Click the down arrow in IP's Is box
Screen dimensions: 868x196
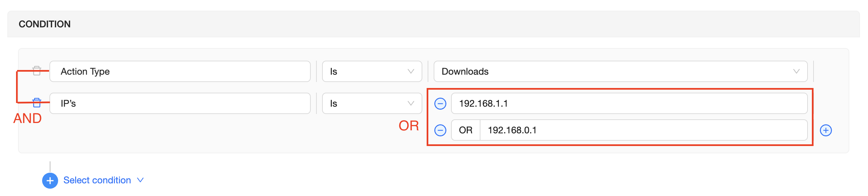pyautogui.click(x=410, y=104)
